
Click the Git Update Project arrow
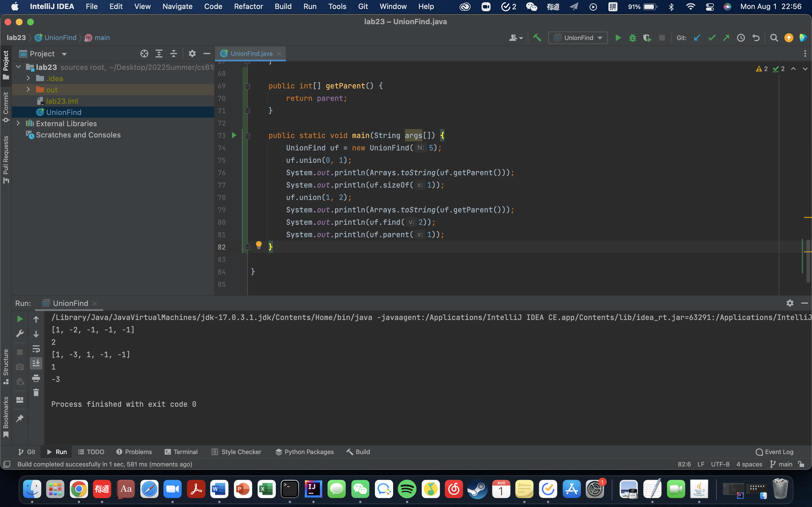click(697, 37)
